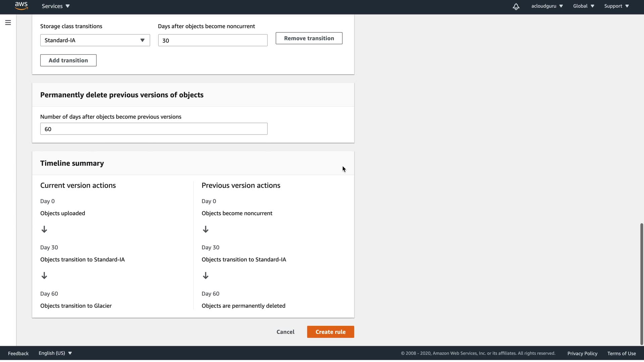
Task: Open Standard-IA storage class dropdown
Action: click(95, 40)
